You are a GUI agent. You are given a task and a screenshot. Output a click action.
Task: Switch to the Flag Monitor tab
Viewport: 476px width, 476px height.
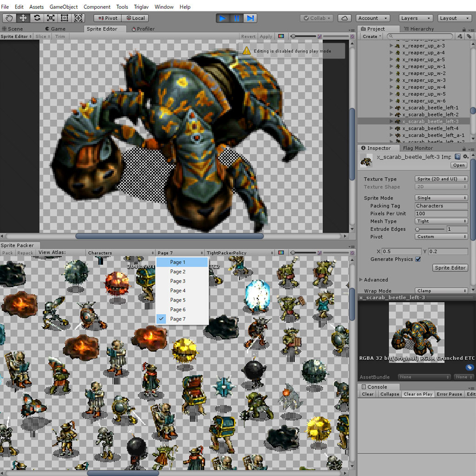coord(418,148)
